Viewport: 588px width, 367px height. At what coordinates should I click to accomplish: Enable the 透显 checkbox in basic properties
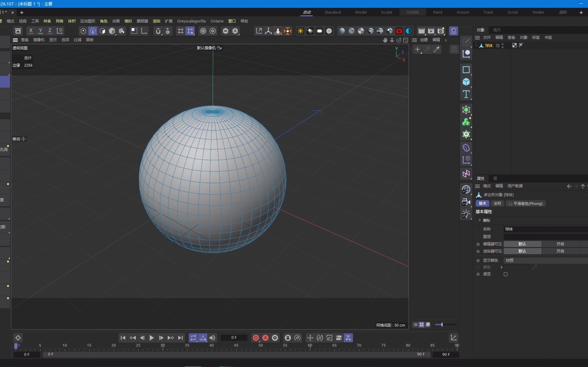506,274
